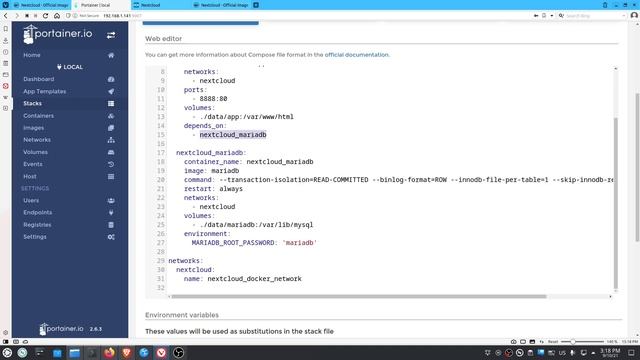Screen dimensions: 640x360
Task: Open App Templates
Action: [x=44, y=91]
